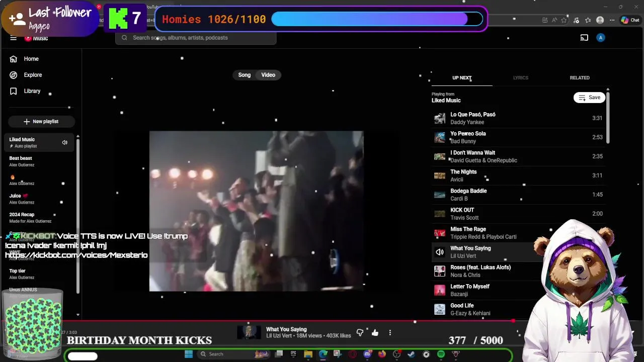
Task: Click The Nights album thumbnail
Action: click(440, 175)
